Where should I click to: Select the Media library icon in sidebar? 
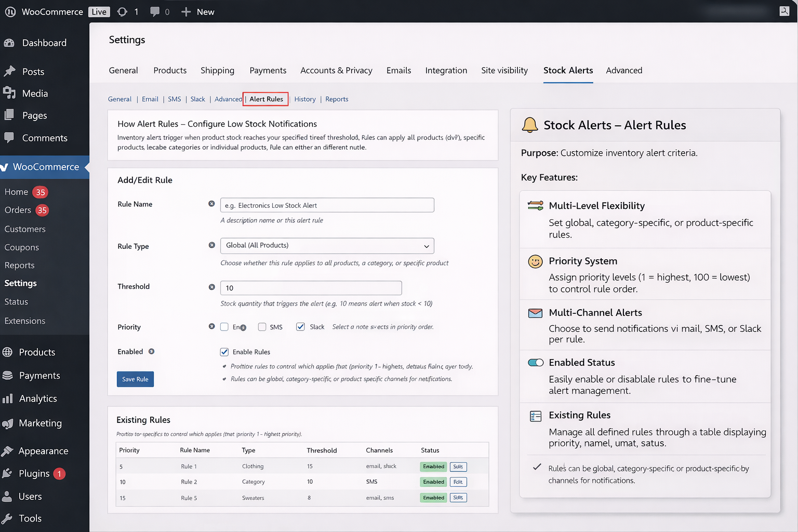pos(10,93)
